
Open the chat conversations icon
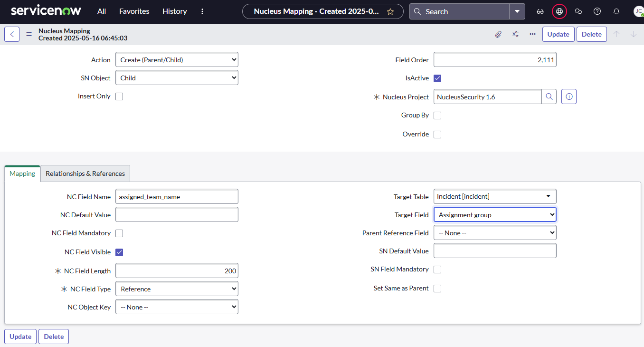click(578, 11)
